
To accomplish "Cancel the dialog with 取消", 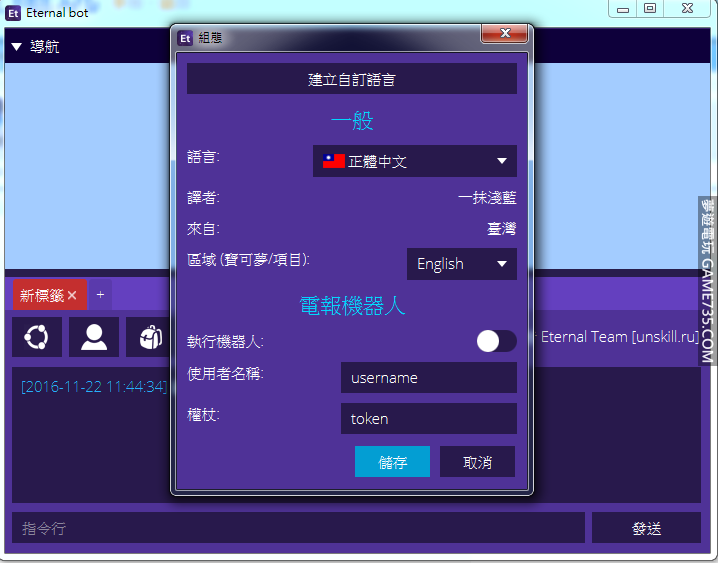I will coord(477,462).
